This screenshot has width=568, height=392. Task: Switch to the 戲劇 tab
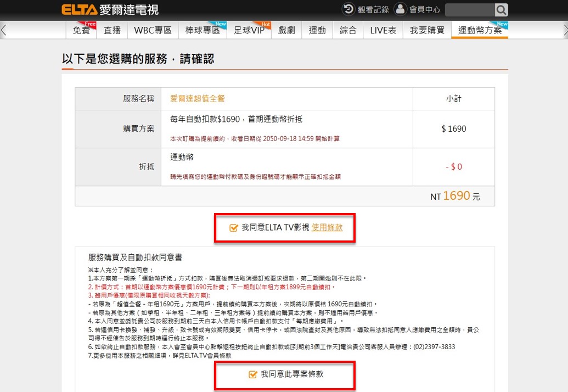tap(286, 30)
